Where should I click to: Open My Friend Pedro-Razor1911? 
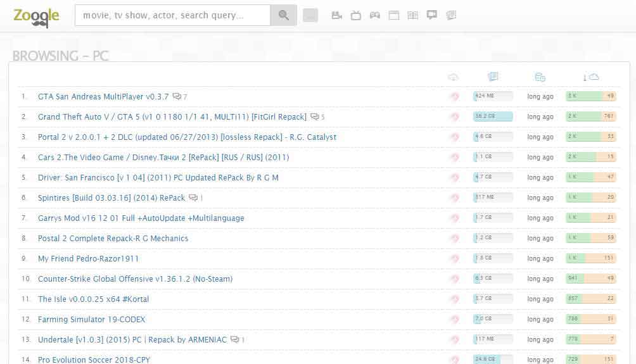pos(89,259)
